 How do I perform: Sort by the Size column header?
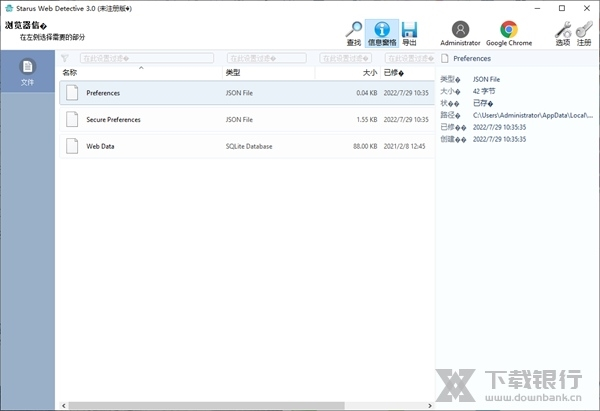coord(348,72)
